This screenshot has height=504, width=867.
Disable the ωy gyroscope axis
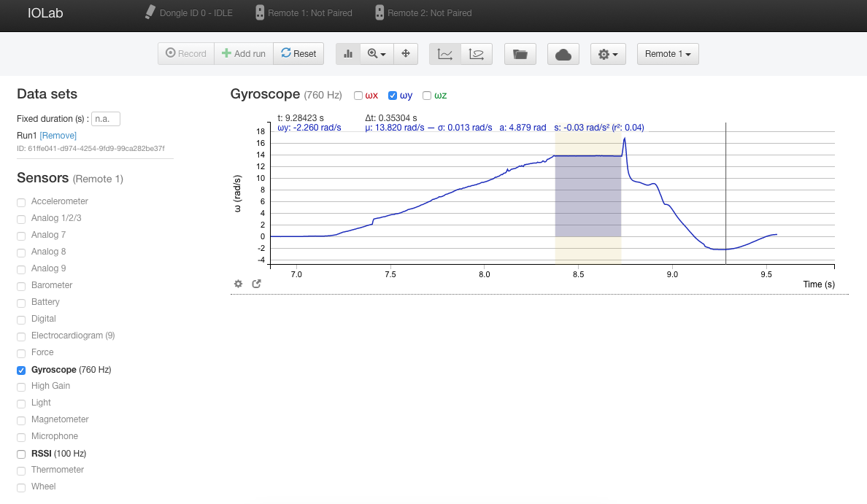point(393,96)
